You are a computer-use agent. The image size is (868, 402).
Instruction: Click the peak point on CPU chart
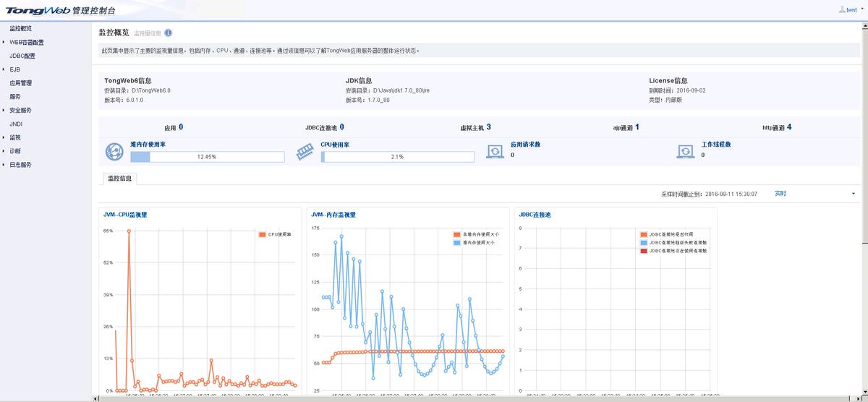click(129, 231)
